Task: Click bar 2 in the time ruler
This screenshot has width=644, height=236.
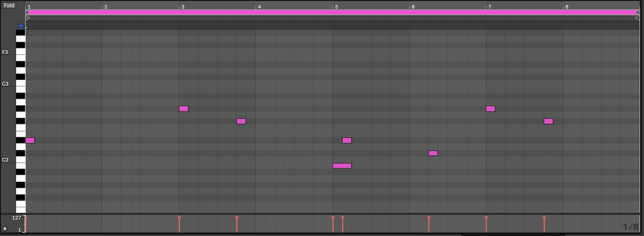Action: [x=105, y=6]
